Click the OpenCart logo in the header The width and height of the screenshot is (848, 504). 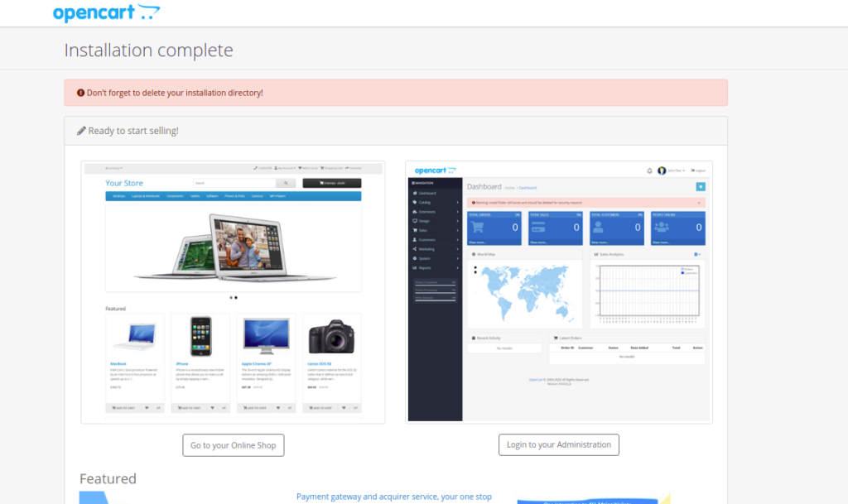point(107,12)
